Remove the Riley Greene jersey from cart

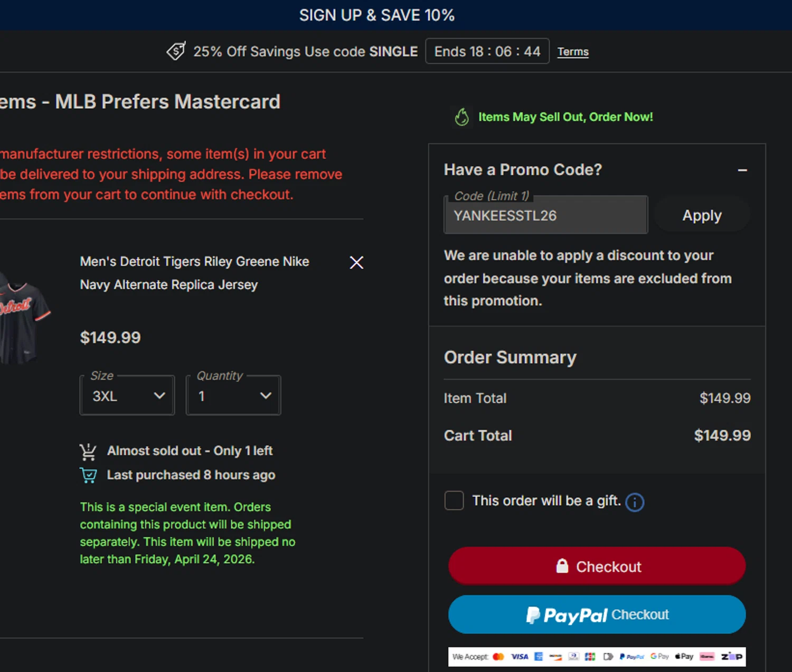[x=356, y=262]
